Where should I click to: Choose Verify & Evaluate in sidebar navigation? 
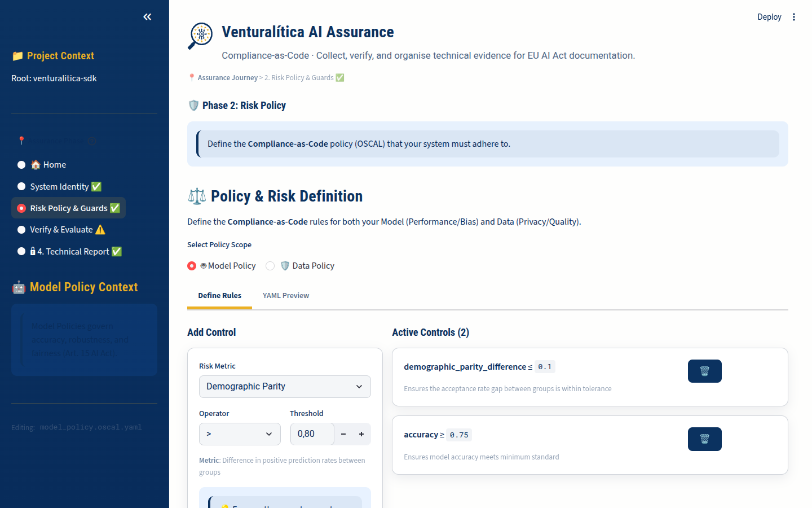tap(61, 230)
